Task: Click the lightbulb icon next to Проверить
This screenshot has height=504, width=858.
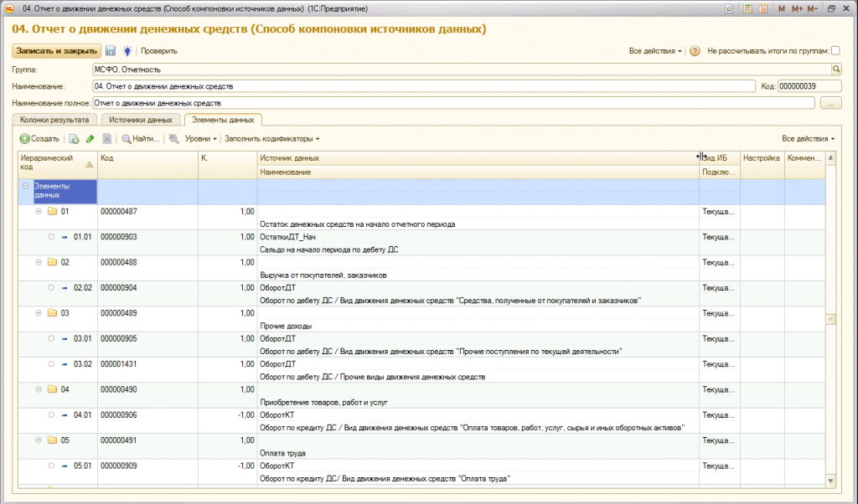Action: click(127, 51)
